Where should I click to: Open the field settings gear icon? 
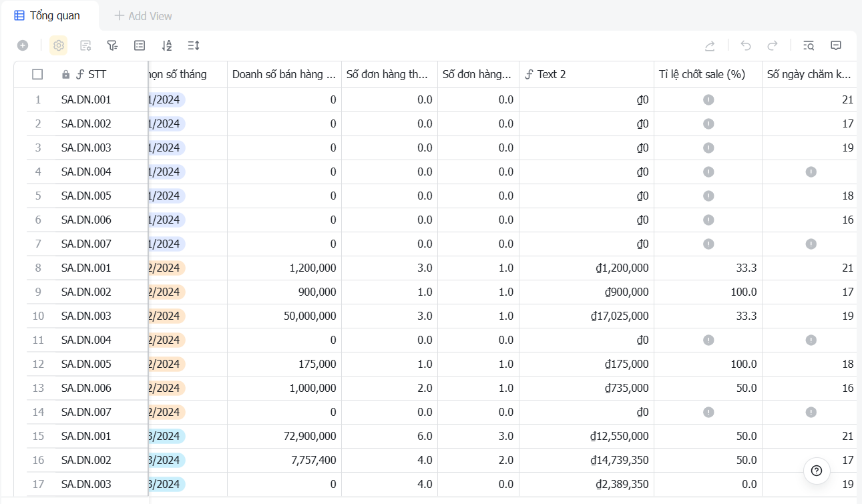pos(59,45)
